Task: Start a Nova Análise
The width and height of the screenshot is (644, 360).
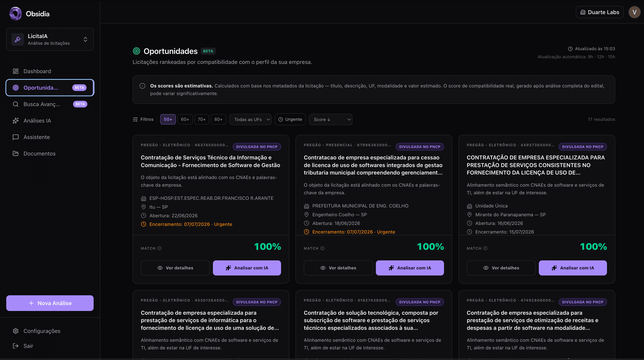Action: click(50, 303)
